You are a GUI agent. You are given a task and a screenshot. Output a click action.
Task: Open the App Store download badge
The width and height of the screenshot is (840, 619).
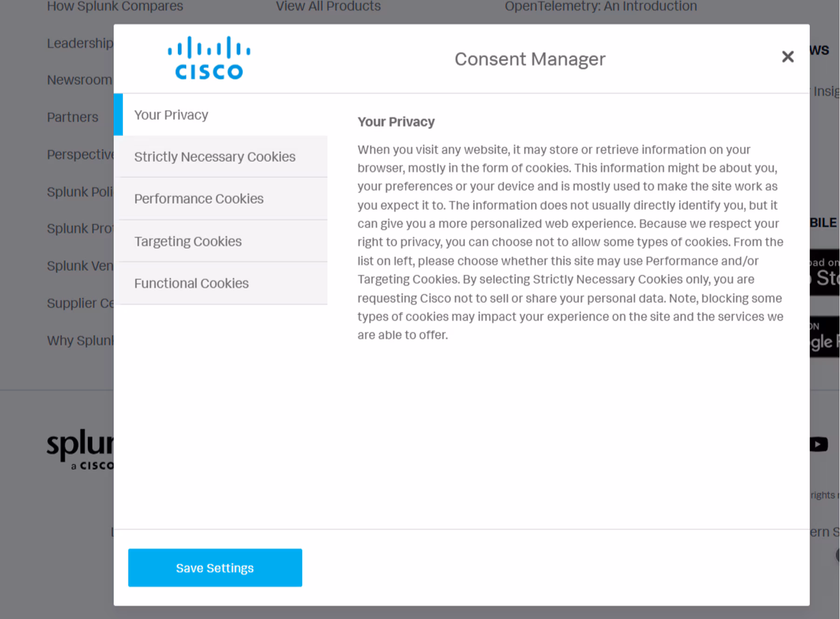coord(825,272)
